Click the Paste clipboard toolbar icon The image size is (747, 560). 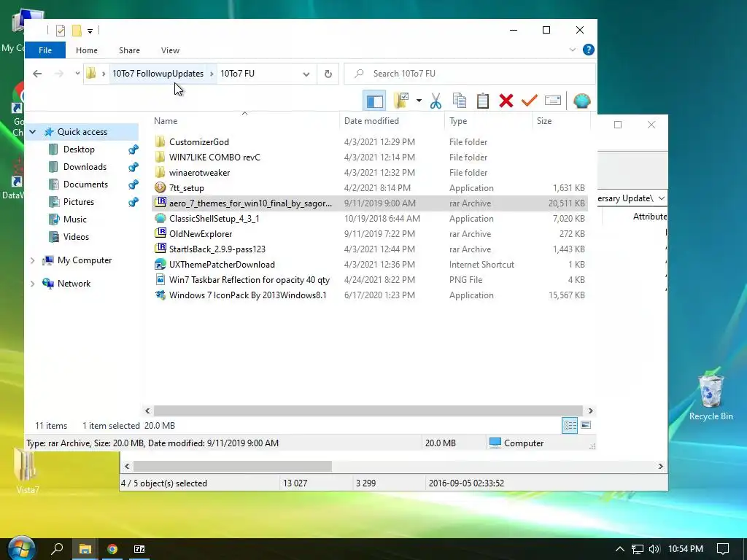tap(483, 101)
